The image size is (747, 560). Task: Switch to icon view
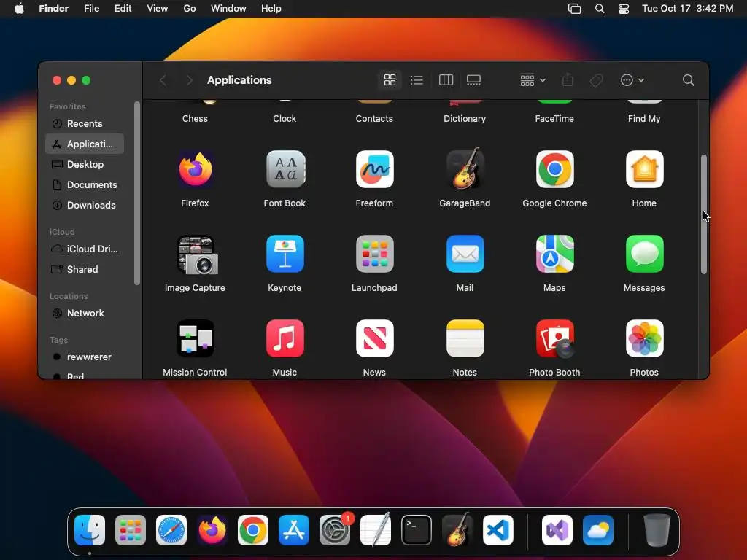(390, 80)
